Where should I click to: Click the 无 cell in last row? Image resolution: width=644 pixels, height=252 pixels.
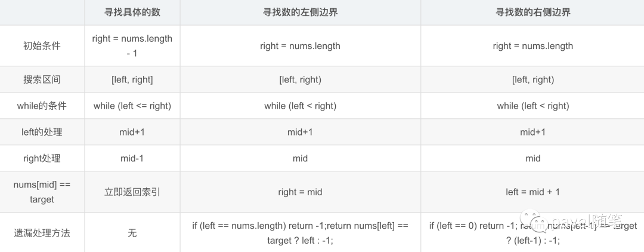132,232
